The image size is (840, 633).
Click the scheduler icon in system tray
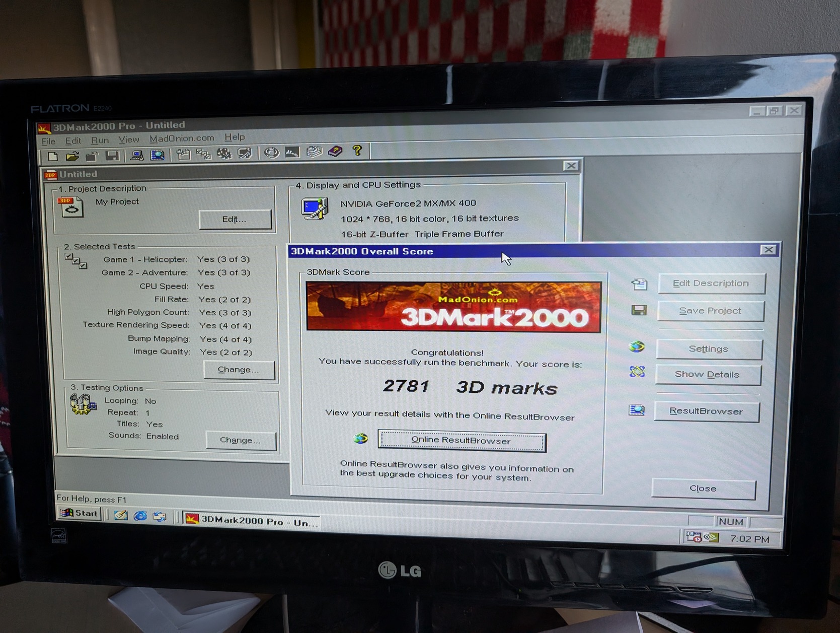point(694,537)
